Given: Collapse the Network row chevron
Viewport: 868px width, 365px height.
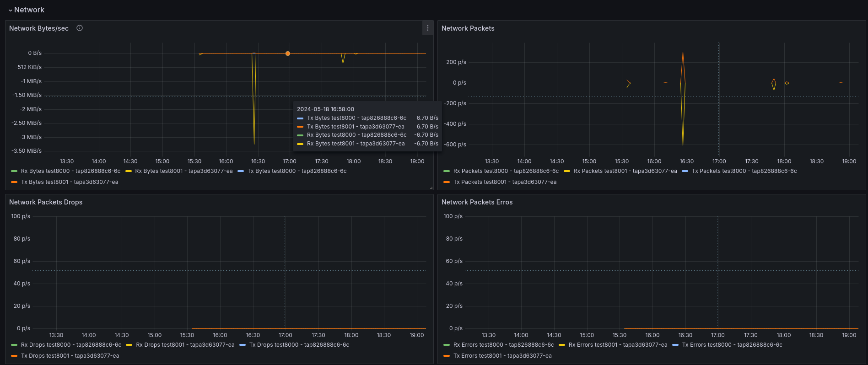Looking at the screenshot, I should (11, 10).
